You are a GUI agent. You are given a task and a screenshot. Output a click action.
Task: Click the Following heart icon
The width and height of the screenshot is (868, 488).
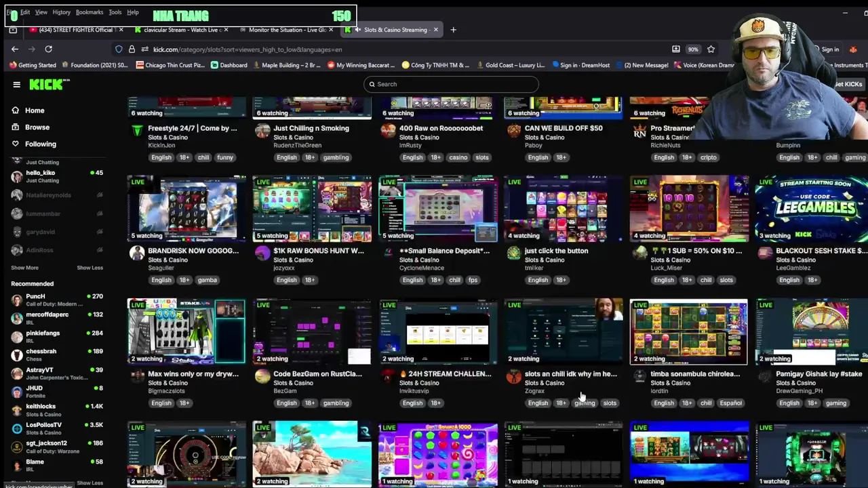[x=16, y=144]
